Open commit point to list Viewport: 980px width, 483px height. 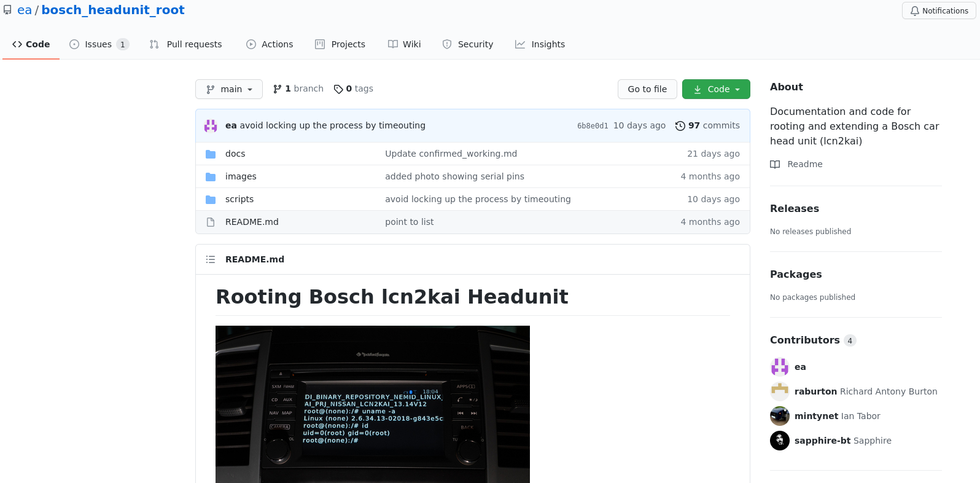click(x=409, y=222)
